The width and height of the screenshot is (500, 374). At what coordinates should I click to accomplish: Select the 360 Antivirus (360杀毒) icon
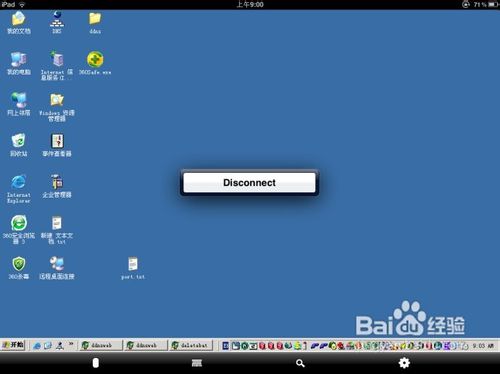tap(19, 268)
